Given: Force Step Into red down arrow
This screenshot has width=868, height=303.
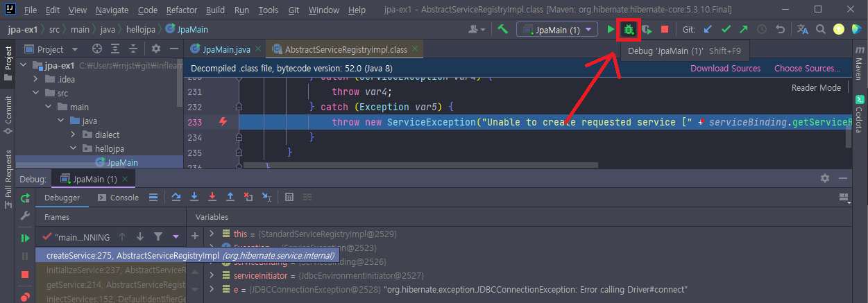Looking at the screenshot, I should (x=212, y=198).
